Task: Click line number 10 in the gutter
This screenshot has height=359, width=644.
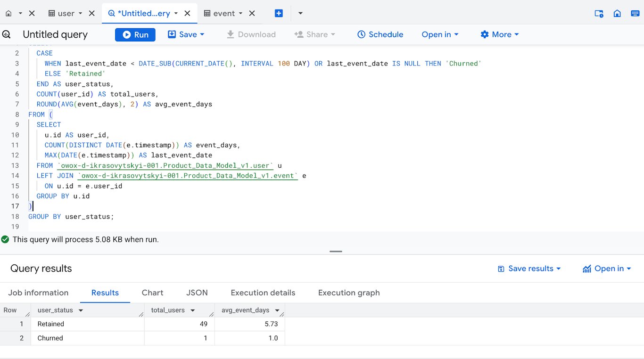Action: click(x=15, y=135)
